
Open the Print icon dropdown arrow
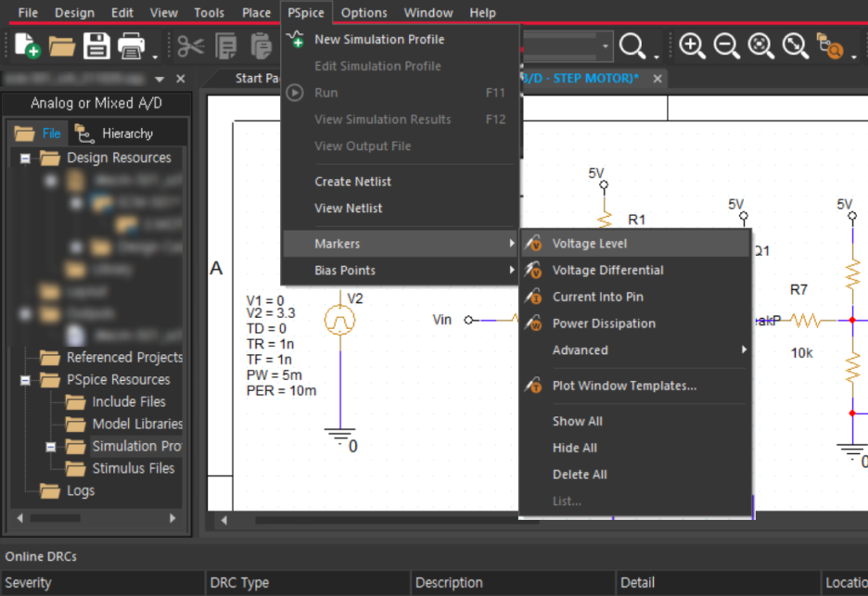pos(155,56)
